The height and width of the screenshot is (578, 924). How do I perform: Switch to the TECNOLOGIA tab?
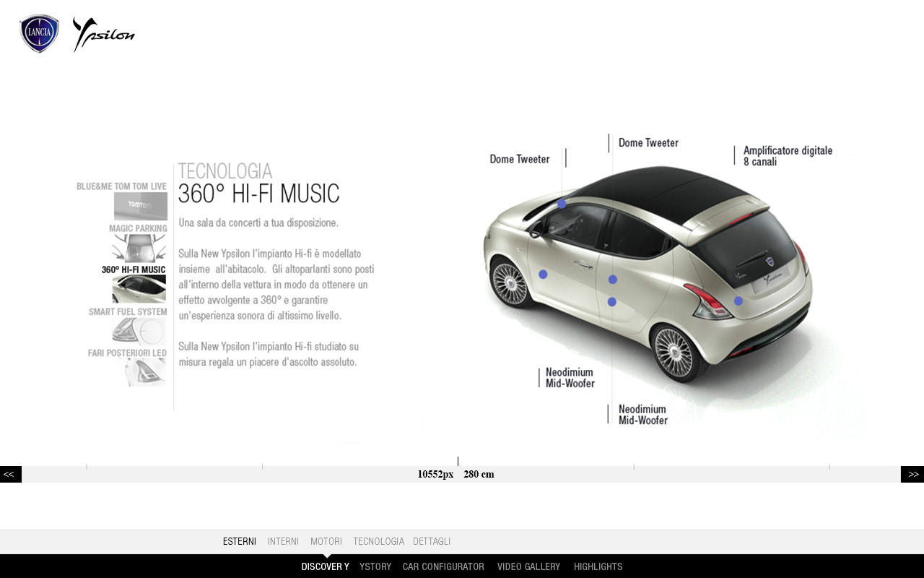378,542
